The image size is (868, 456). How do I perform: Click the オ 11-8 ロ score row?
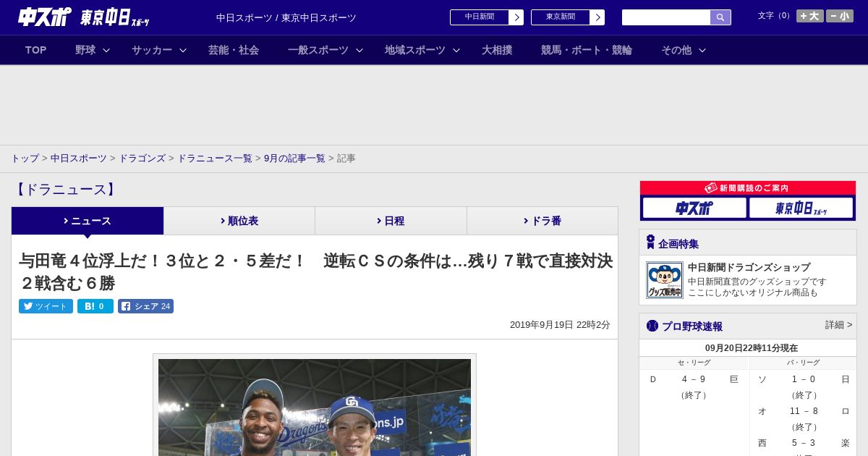(x=803, y=411)
